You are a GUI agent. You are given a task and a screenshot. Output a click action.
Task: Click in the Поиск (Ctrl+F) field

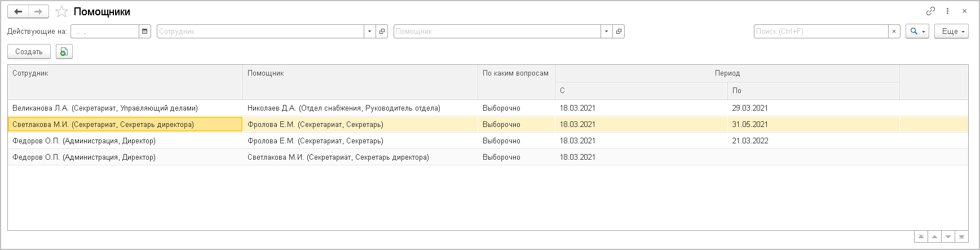(x=820, y=32)
